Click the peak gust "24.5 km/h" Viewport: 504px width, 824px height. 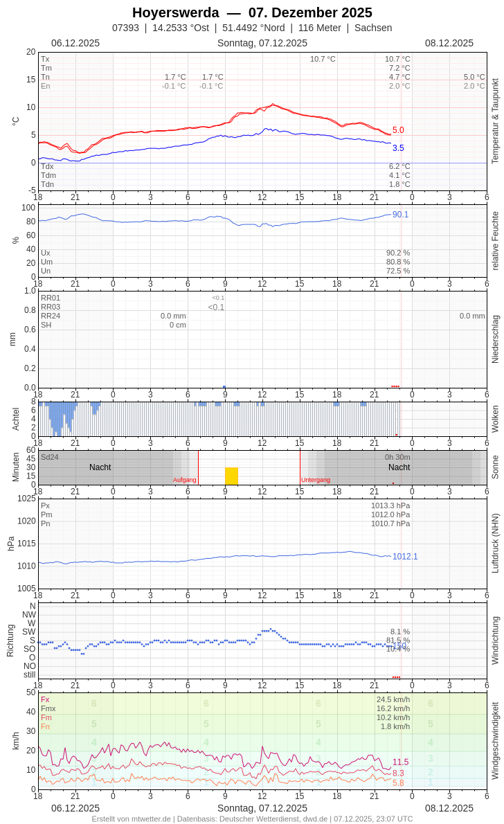393,700
